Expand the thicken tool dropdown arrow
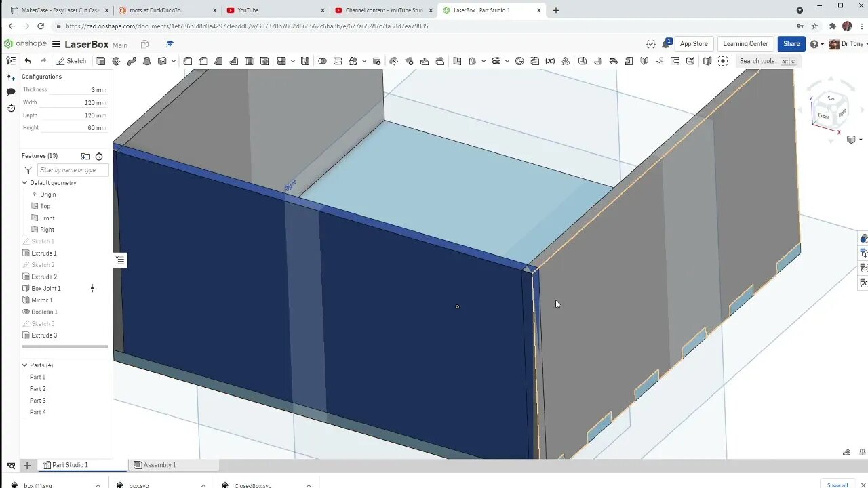868x488 pixels. (x=173, y=61)
